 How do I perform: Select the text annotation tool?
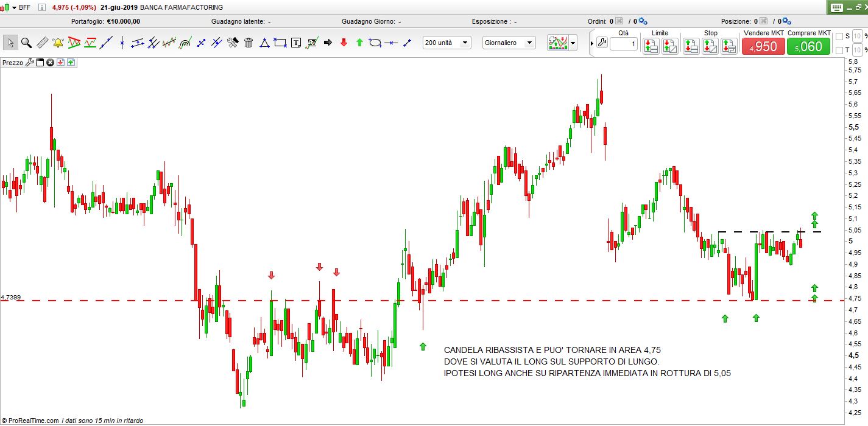pos(296,43)
